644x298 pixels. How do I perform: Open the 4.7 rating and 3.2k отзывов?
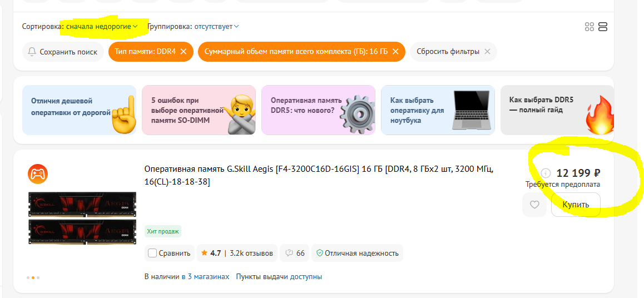(237, 253)
